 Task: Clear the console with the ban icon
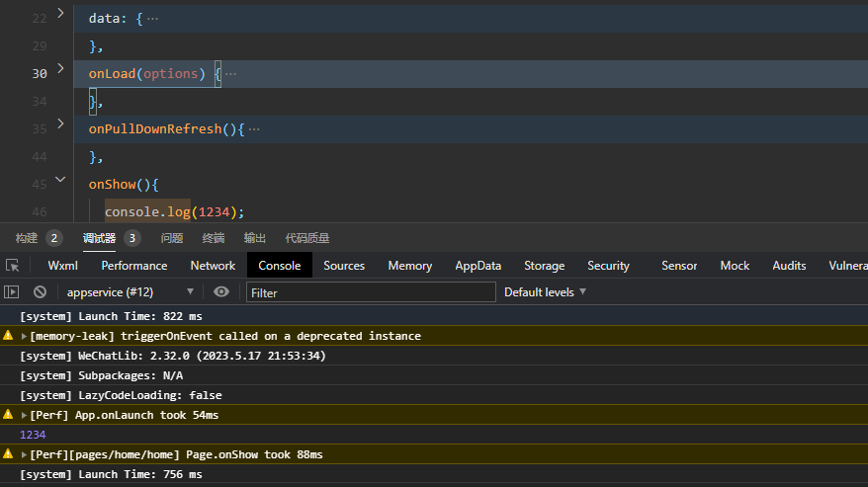coord(40,291)
